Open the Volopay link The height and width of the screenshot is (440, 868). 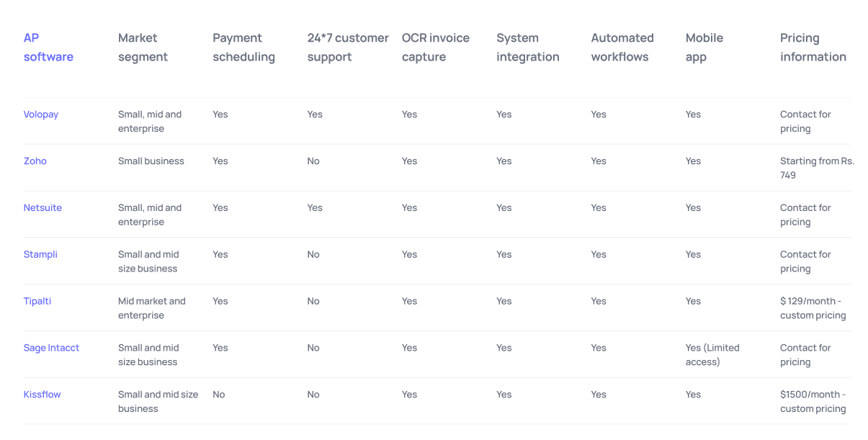coord(41,115)
